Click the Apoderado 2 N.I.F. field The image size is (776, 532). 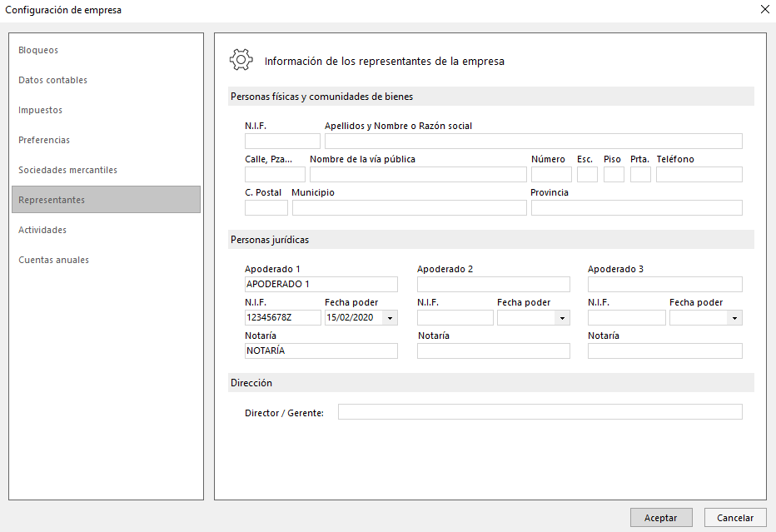coord(455,317)
